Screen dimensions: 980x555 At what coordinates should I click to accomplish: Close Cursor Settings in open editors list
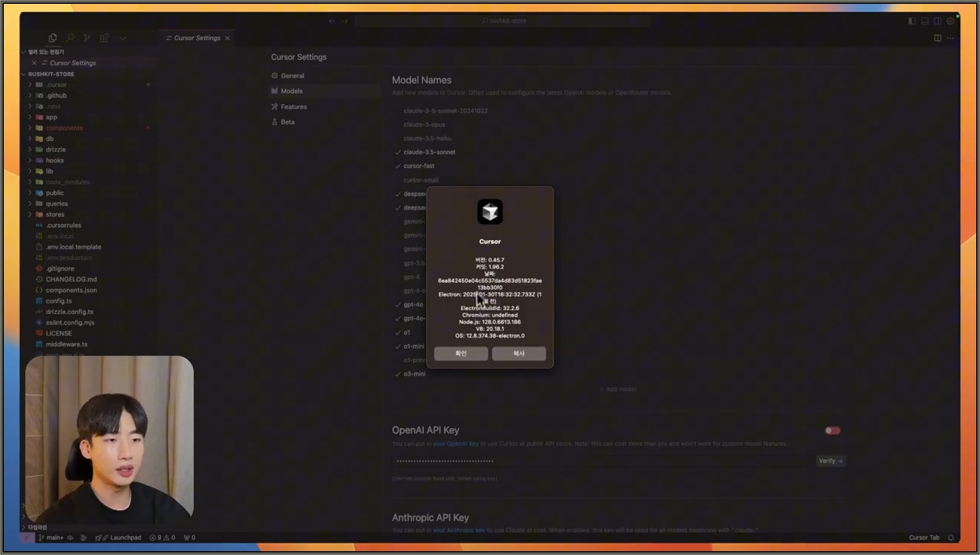click(x=34, y=63)
